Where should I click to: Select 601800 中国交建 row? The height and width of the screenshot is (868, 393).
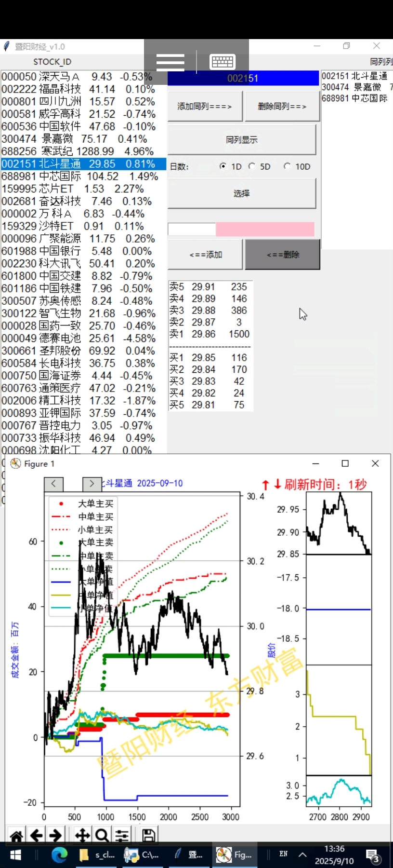coord(83,276)
